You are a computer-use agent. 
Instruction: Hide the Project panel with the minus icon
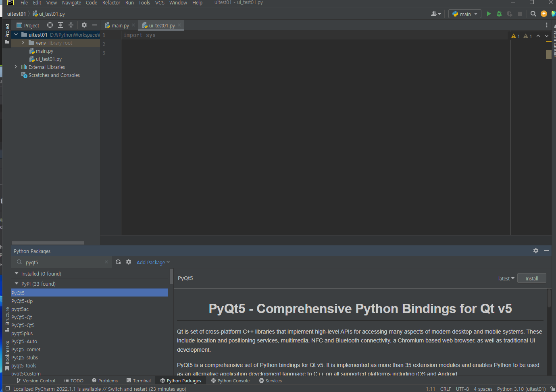(x=95, y=25)
